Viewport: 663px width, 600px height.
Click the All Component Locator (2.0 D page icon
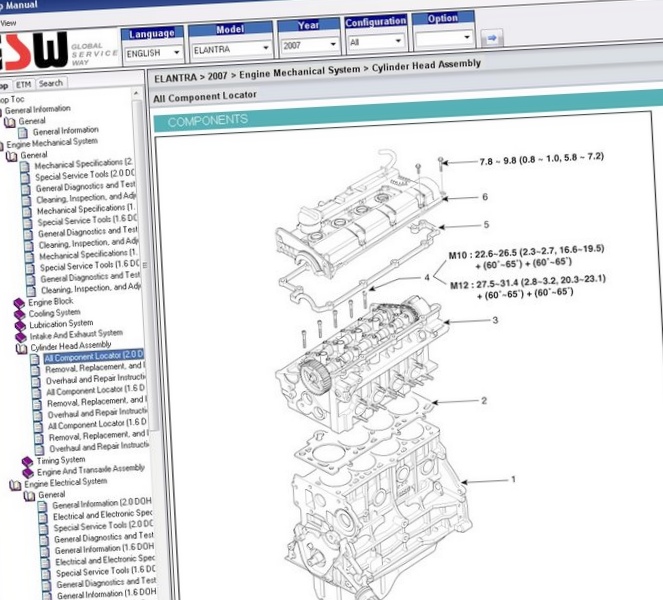click(36, 360)
